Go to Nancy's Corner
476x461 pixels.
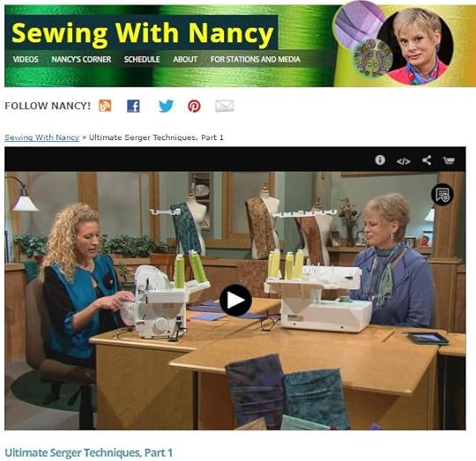tap(81, 59)
